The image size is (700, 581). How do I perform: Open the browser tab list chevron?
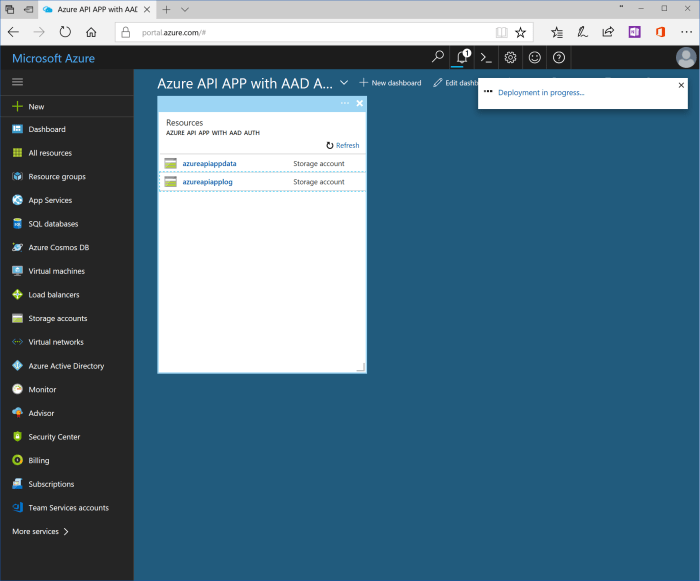pos(185,9)
